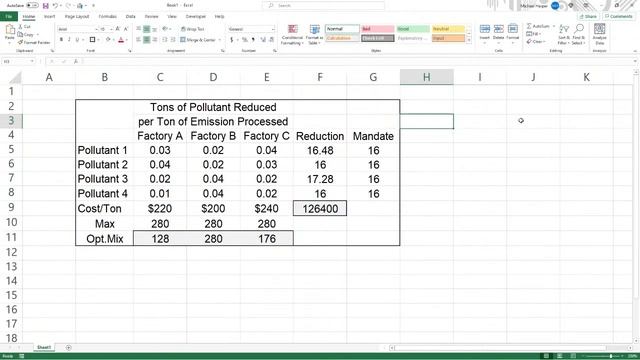
Task: Select column H header
Action: 427,77
